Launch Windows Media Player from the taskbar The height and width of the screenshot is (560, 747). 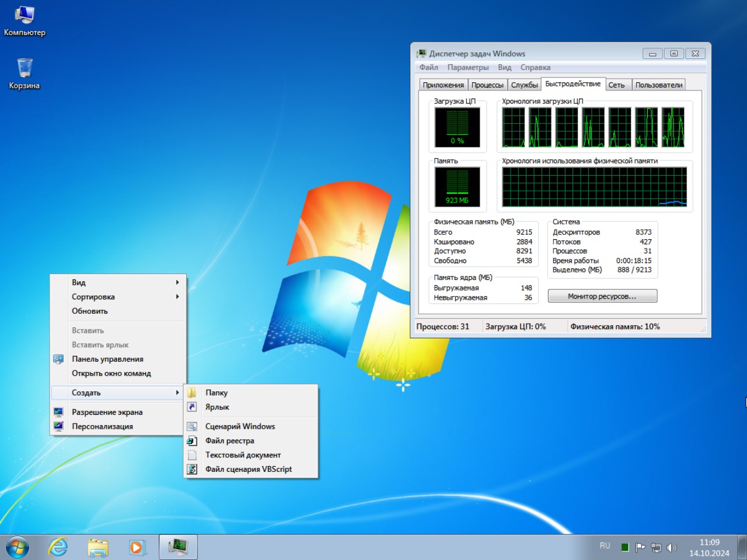pos(136,547)
